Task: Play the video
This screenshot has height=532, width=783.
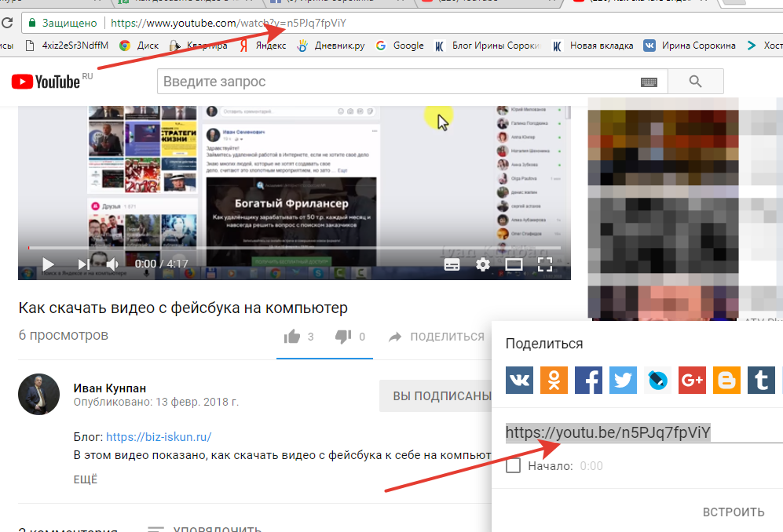Action: pyautogui.click(x=48, y=264)
